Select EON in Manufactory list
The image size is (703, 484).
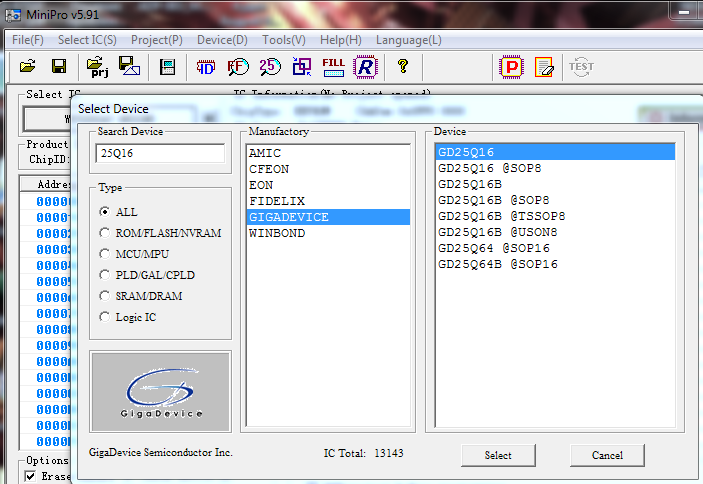click(328, 185)
